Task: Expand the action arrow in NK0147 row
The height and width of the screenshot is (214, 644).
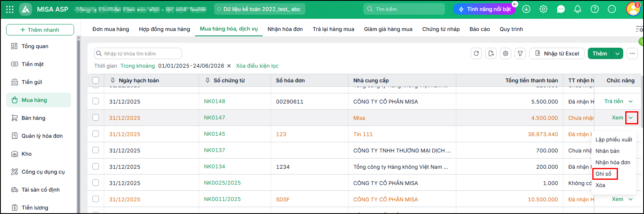Action: pos(631,118)
